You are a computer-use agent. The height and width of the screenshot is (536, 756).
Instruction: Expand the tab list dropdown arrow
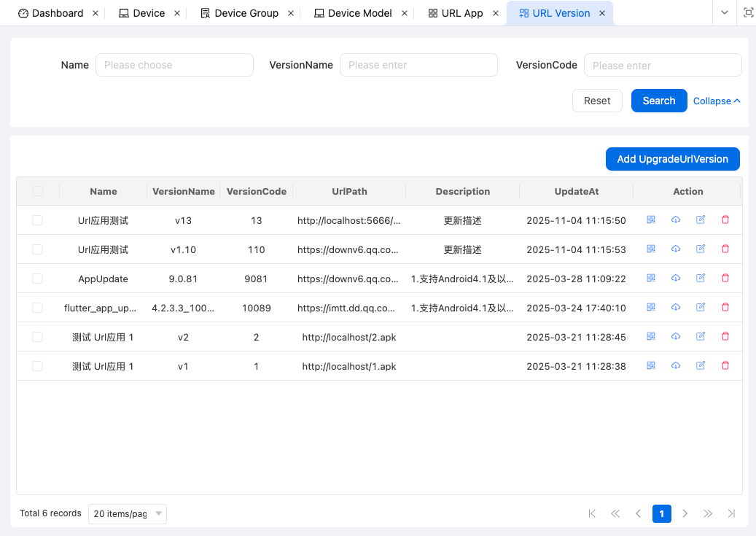pyautogui.click(x=724, y=13)
